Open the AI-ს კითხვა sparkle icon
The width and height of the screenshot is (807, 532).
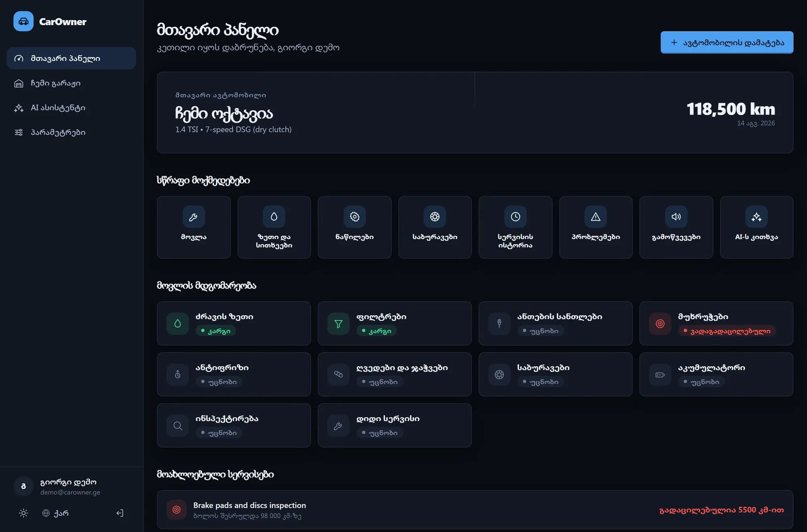[x=757, y=217]
